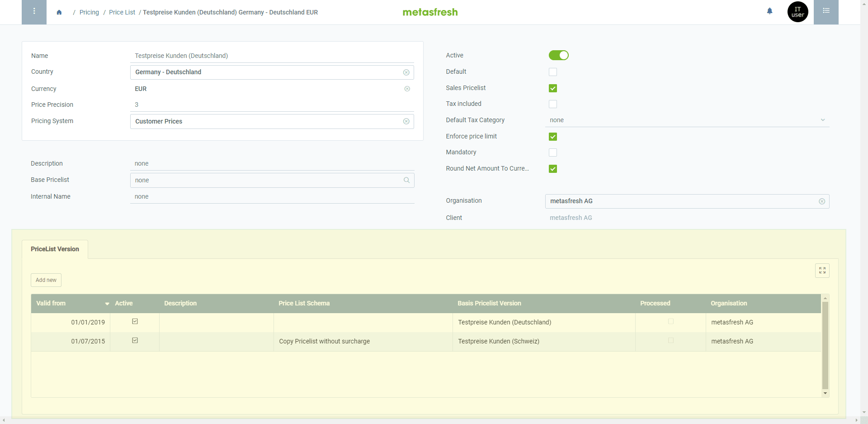Click the horizontal page scrollbar

(x=429, y=420)
